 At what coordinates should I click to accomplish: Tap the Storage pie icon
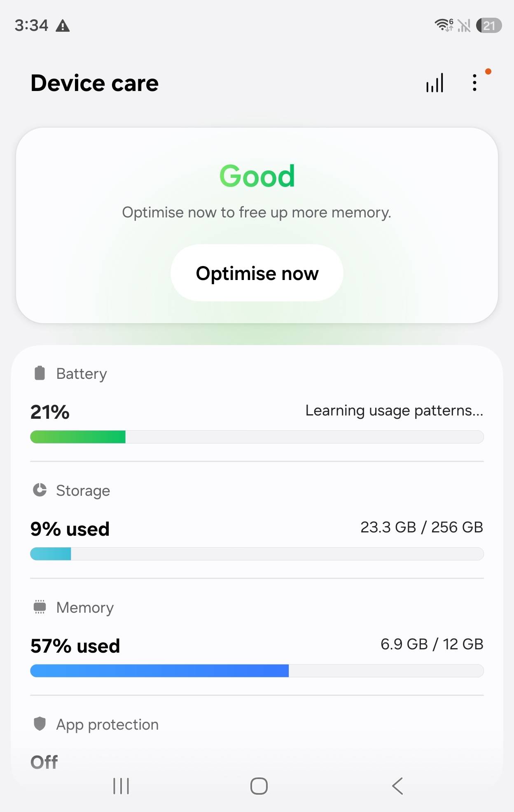click(x=40, y=490)
